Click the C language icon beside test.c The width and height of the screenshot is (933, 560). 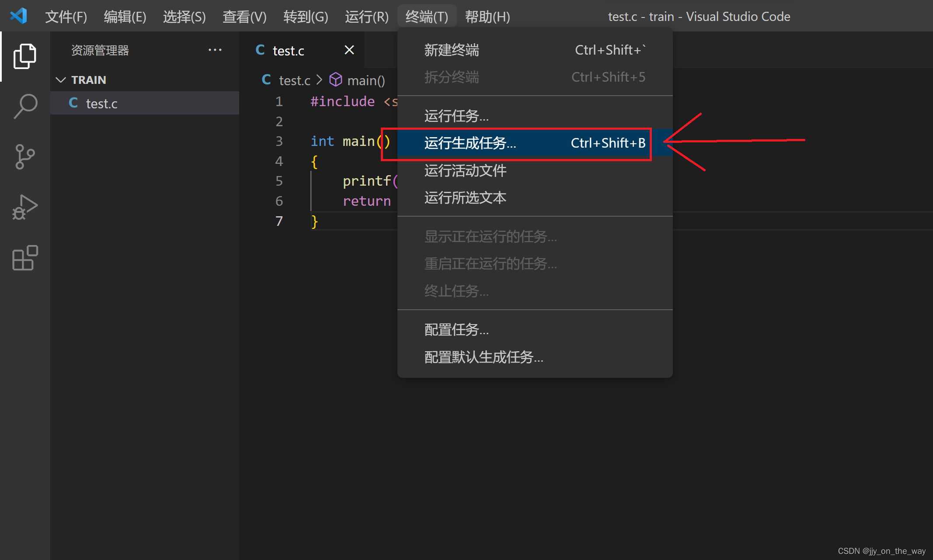73,103
